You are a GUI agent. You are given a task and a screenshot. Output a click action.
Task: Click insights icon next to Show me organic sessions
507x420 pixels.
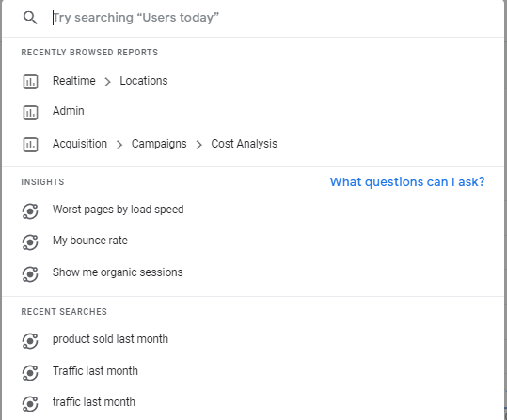point(30,274)
